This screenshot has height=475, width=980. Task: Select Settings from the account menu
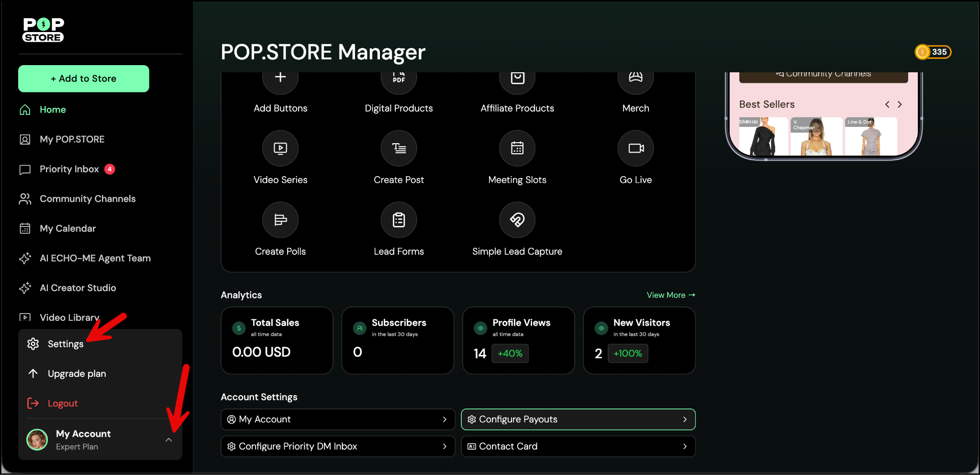tap(66, 344)
